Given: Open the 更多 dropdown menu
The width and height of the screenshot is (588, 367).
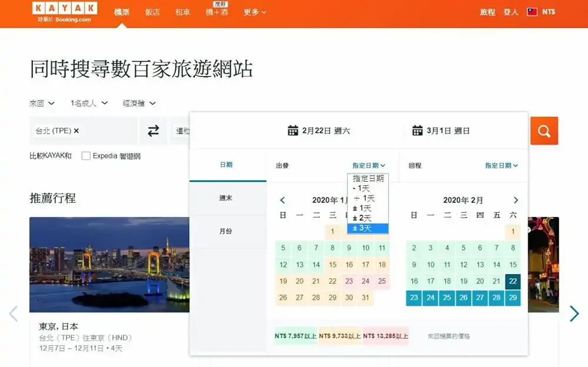Looking at the screenshot, I should point(254,12).
